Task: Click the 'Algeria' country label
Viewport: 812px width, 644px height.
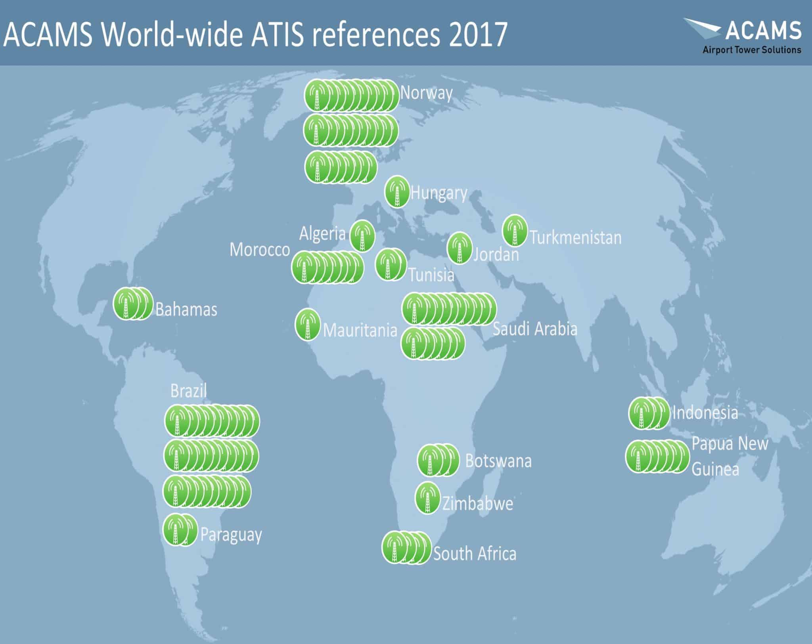Action: coord(322,233)
